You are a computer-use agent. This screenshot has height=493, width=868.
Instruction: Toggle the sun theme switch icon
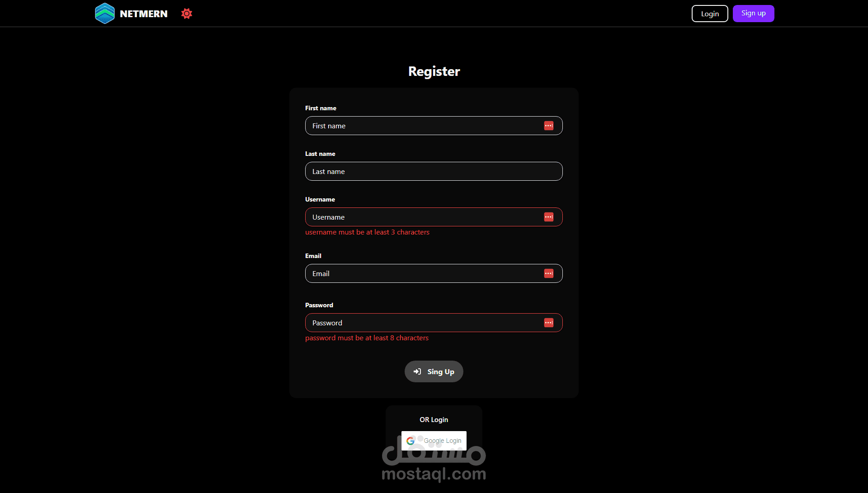(x=187, y=14)
